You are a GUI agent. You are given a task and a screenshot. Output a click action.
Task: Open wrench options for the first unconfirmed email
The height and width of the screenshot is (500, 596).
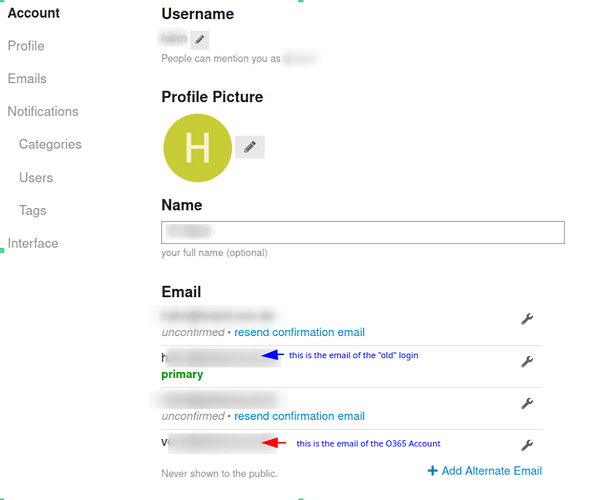click(527, 319)
